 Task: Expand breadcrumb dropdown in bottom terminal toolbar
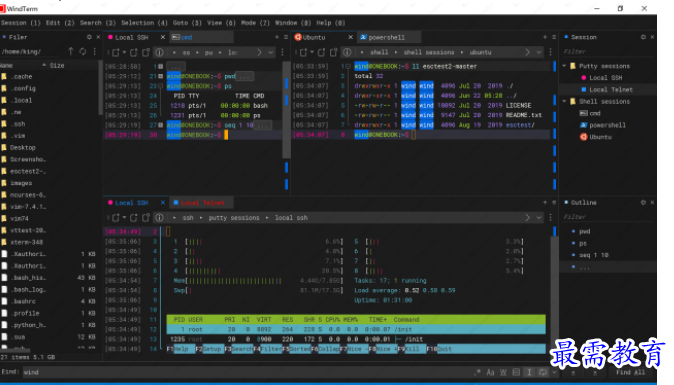tap(539, 218)
